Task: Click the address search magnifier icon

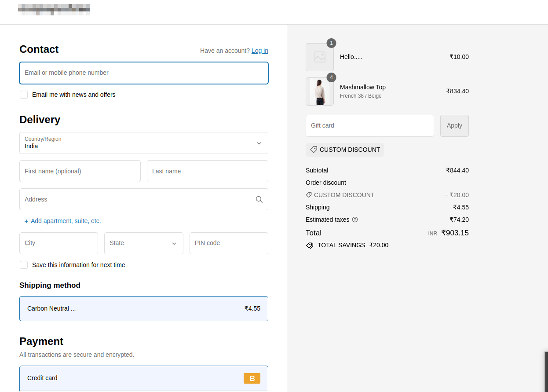Action: click(x=259, y=199)
